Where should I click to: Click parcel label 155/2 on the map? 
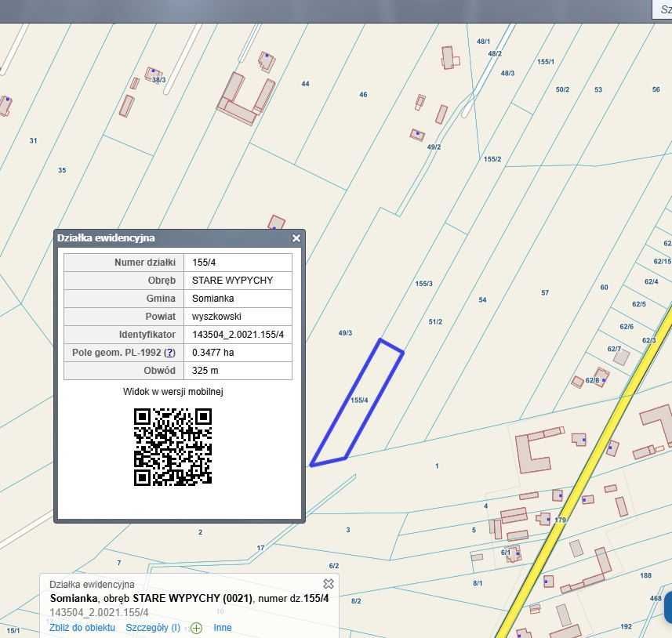pyautogui.click(x=492, y=159)
